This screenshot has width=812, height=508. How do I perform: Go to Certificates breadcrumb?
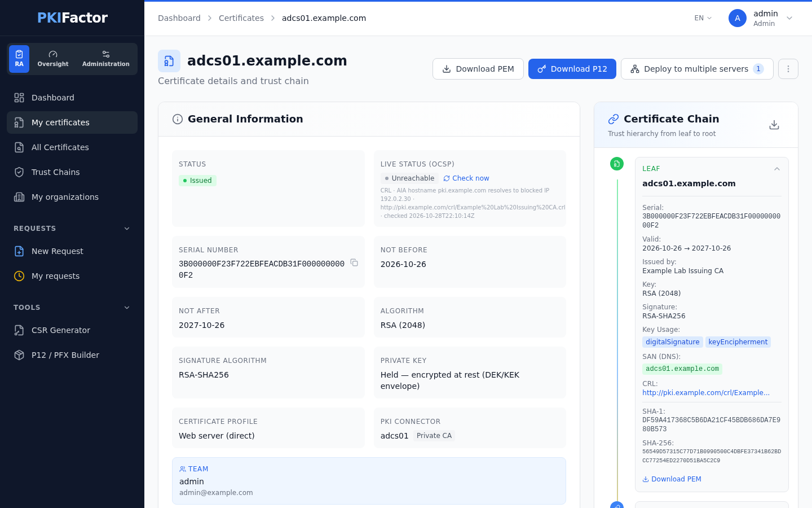click(x=241, y=18)
